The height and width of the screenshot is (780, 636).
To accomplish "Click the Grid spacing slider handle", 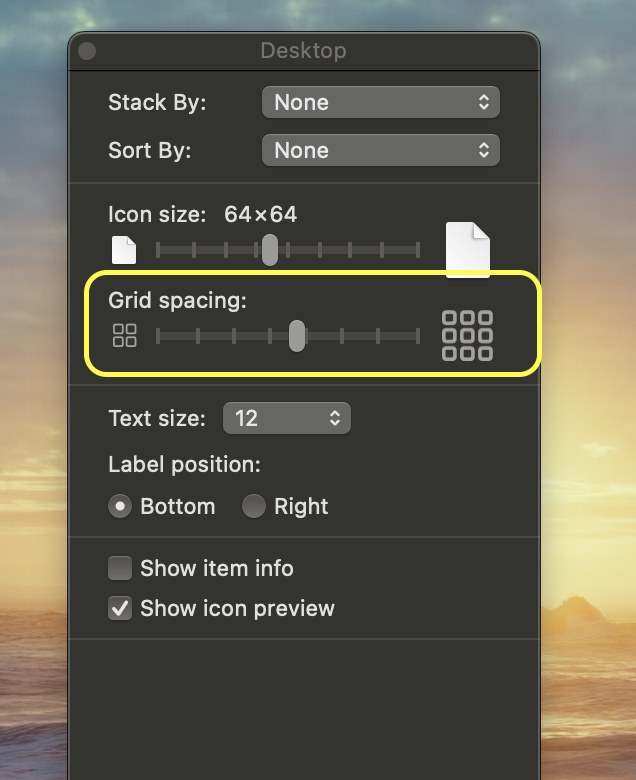I will (x=297, y=336).
